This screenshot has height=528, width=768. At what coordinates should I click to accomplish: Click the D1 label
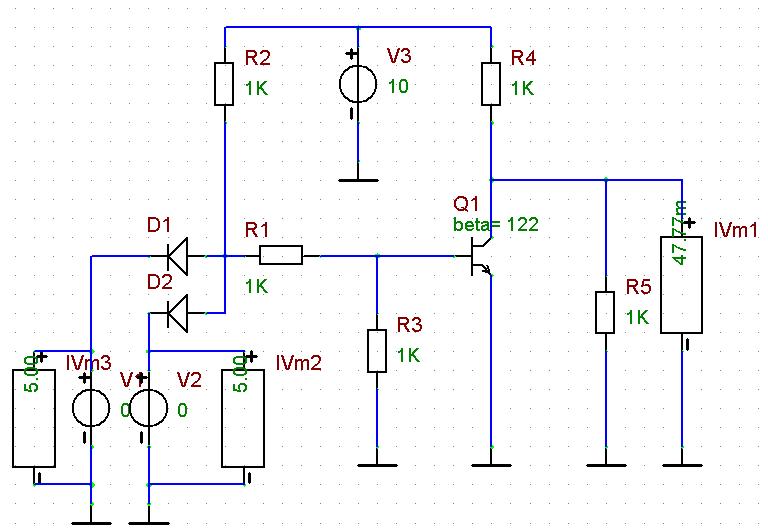[159, 225]
